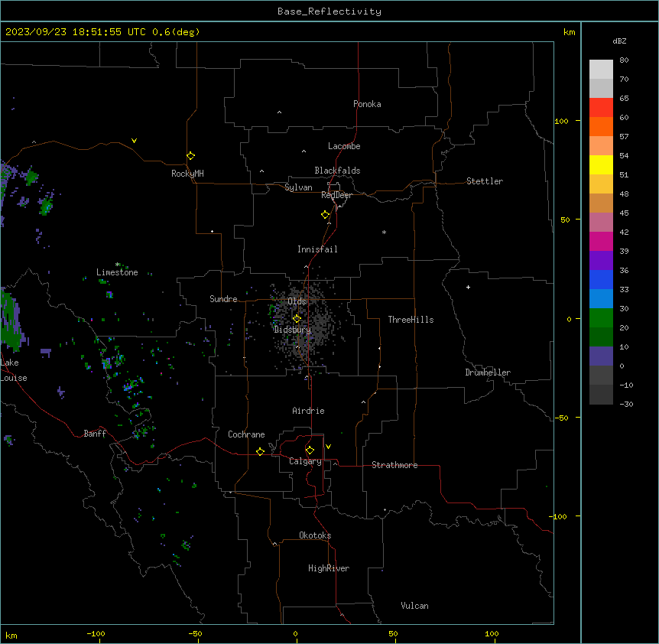Select the Cochrane label
Viewport: 659px width, 644px height.
246,434
